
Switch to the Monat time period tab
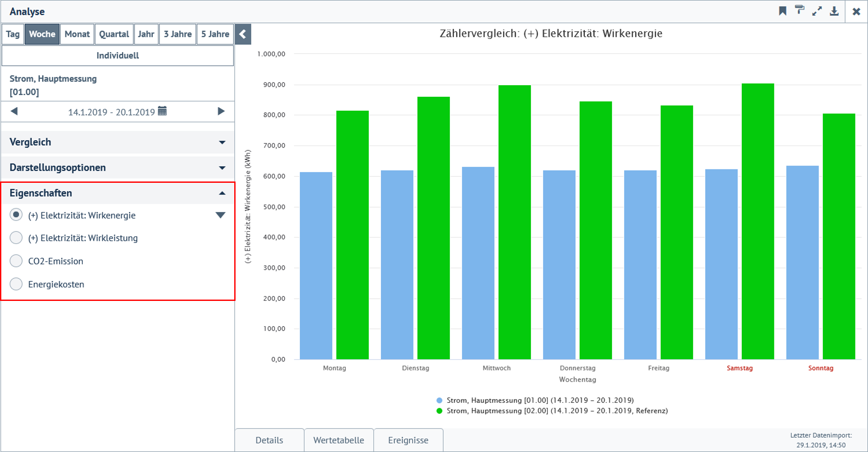pyautogui.click(x=77, y=34)
